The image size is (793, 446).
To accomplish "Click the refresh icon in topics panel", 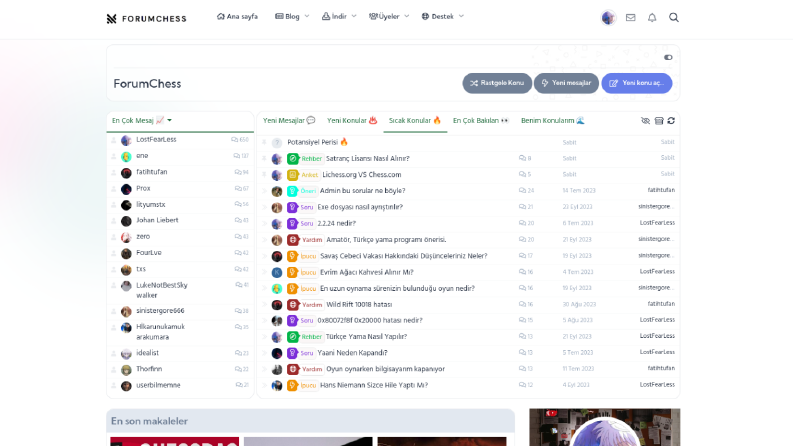I will [x=671, y=121].
